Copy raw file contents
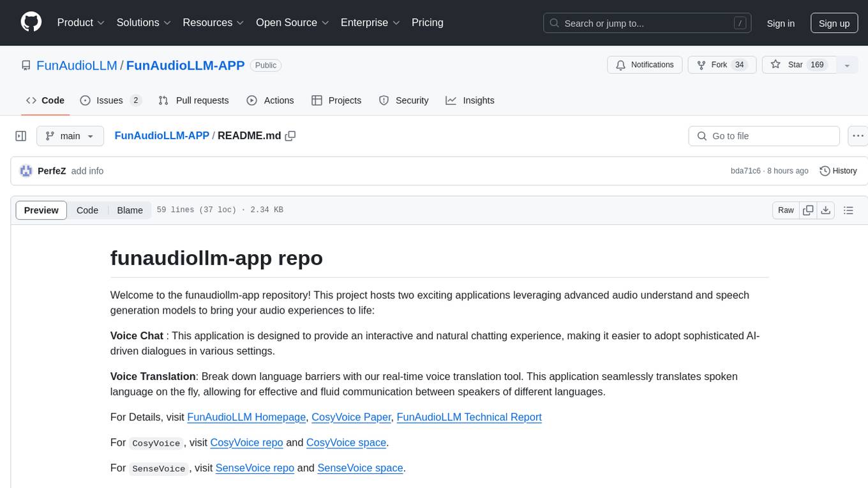Viewport: 868px width, 488px height. coord(808,210)
